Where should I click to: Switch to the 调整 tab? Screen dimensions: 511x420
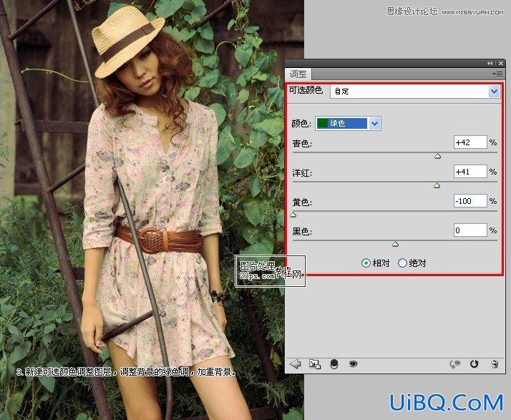(x=298, y=74)
